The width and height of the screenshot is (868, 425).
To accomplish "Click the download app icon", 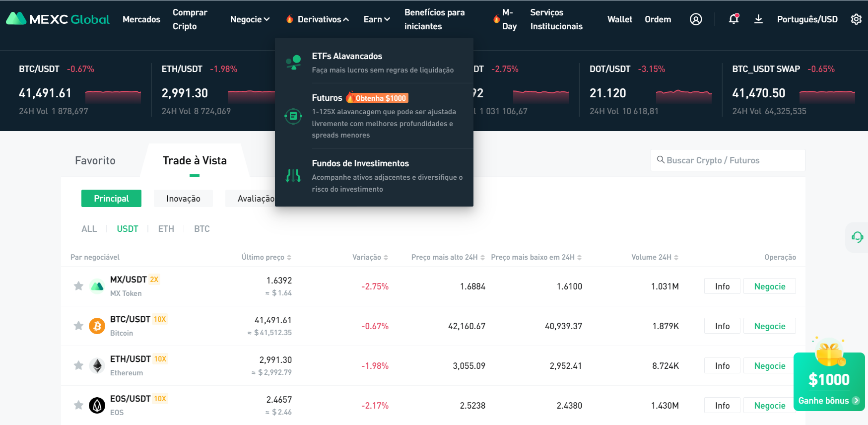I will coord(758,19).
